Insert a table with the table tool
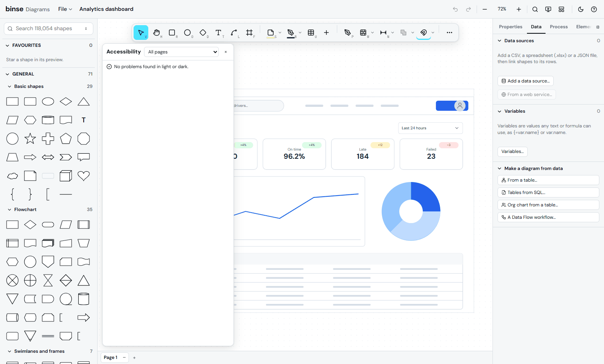Image resolution: width=604 pixels, height=364 pixels. (x=311, y=33)
